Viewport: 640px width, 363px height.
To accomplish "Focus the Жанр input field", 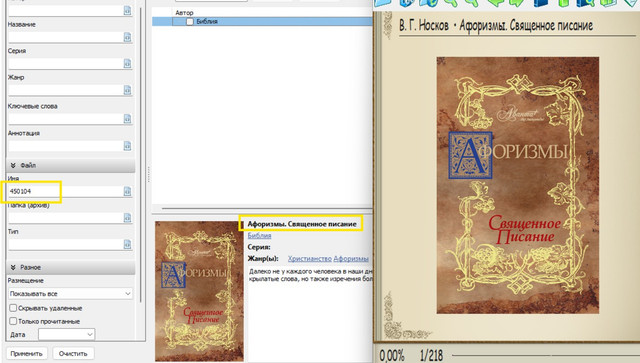I will 65,90.
